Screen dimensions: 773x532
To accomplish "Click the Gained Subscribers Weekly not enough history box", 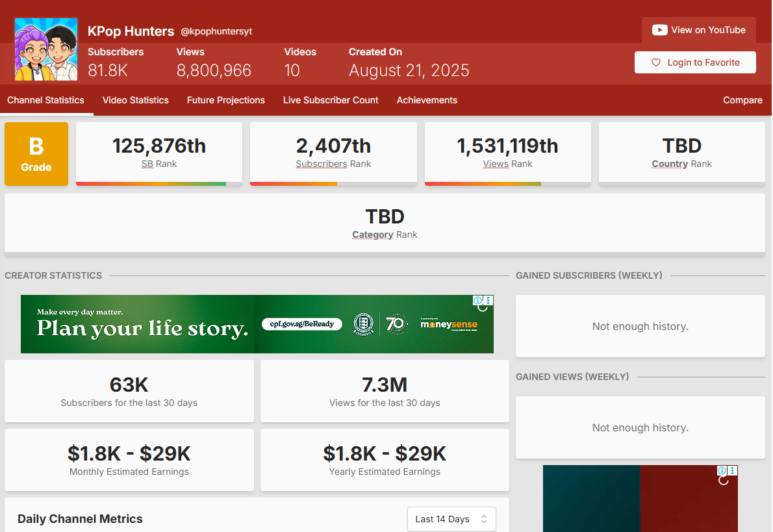I will (x=640, y=326).
